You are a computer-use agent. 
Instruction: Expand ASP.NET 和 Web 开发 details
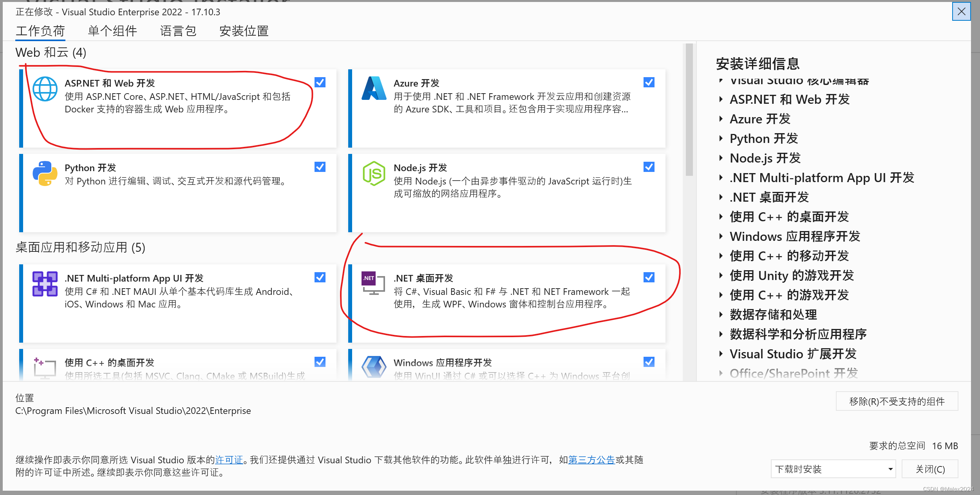[x=722, y=99]
